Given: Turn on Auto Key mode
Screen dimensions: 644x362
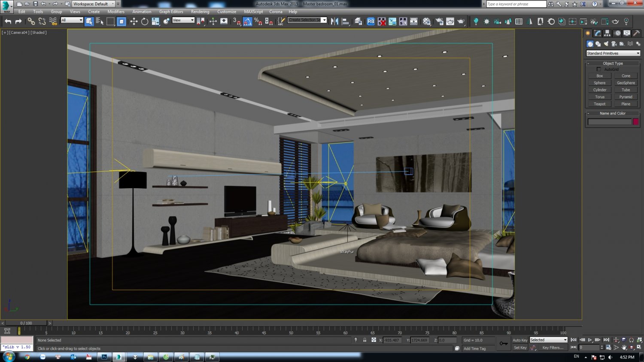Looking at the screenshot, I should (520, 340).
